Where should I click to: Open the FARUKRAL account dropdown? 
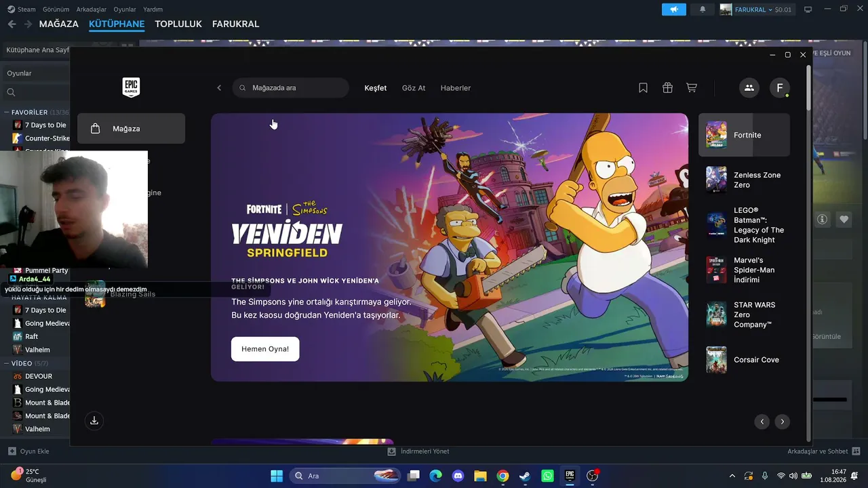755,9
